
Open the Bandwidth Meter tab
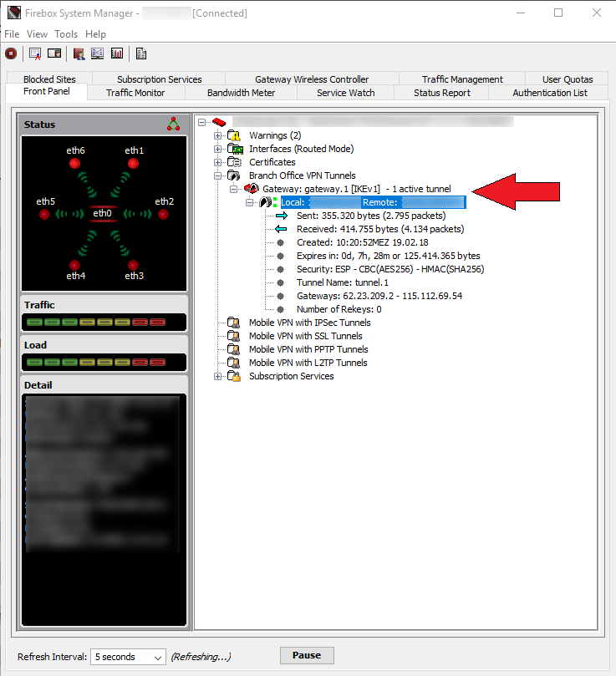[241, 93]
